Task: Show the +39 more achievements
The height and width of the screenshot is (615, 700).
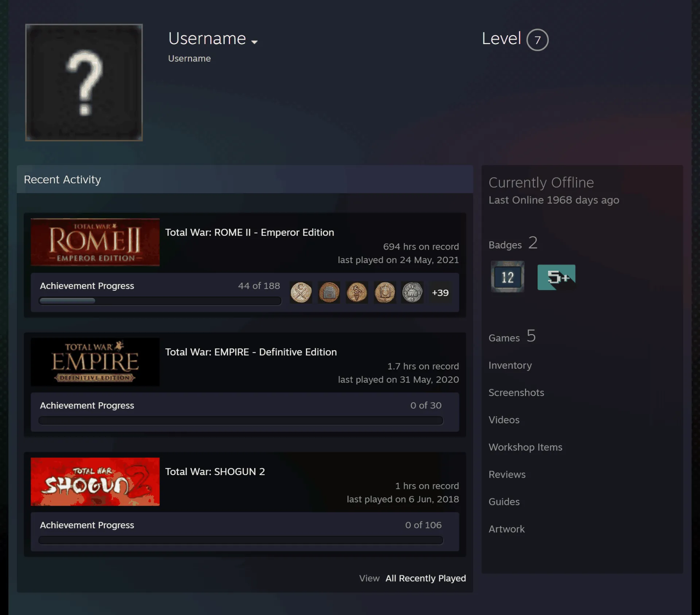Action: click(440, 293)
